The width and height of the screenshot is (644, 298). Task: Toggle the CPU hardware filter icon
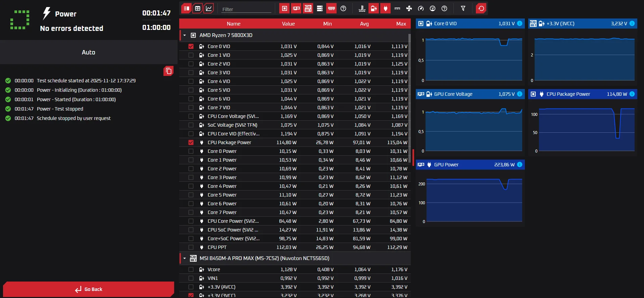(285, 8)
